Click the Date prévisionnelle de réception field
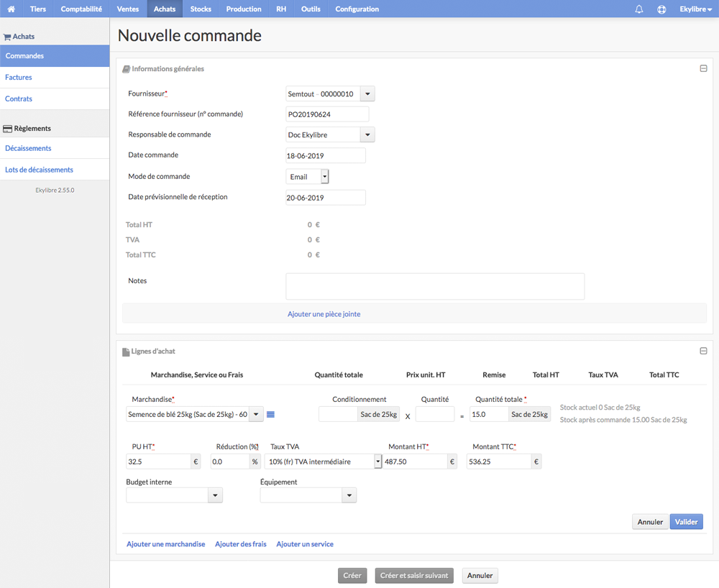The height and width of the screenshot is (588, 719). pos(326,198)
